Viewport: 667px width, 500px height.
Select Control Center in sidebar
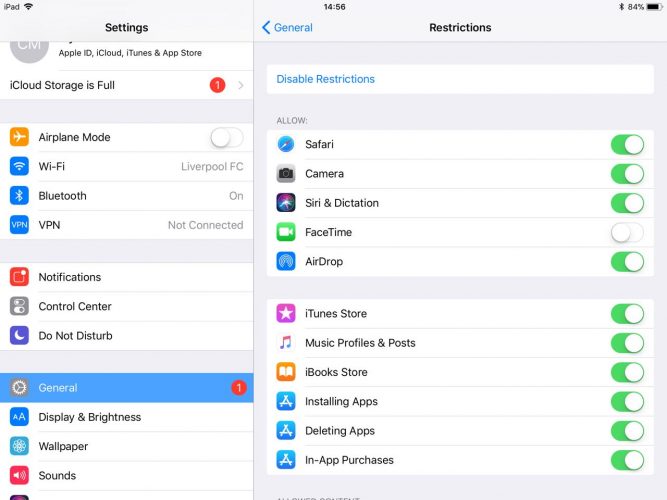127,306
